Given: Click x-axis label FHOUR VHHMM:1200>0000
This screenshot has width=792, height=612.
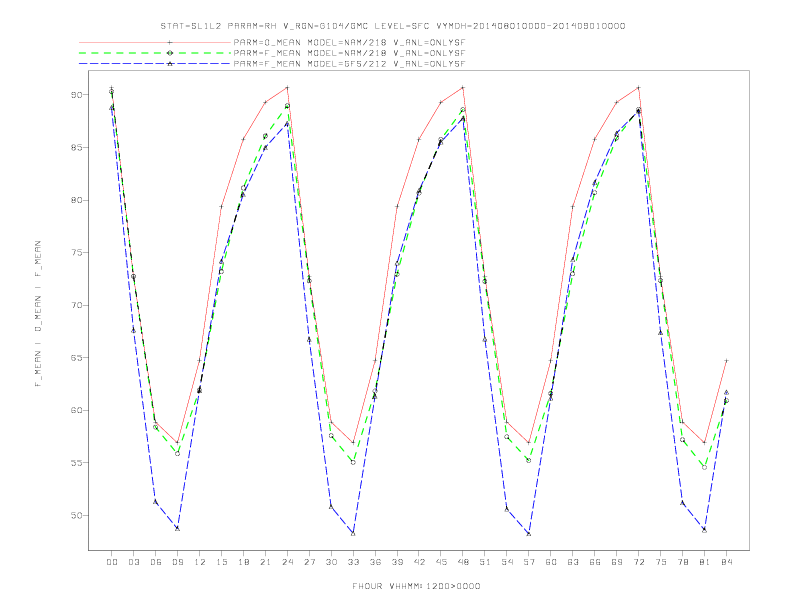Looking at the screenshot, I should point(416,586).
